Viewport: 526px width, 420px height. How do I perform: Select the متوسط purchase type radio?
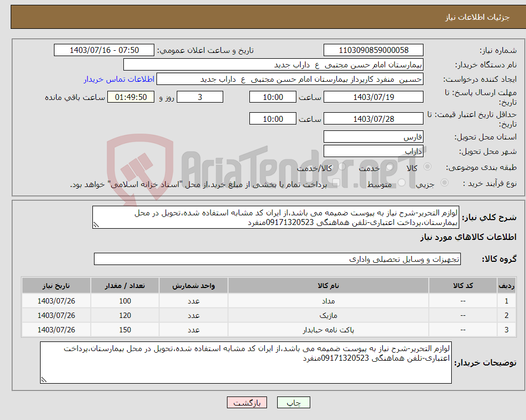pos(402,183)
